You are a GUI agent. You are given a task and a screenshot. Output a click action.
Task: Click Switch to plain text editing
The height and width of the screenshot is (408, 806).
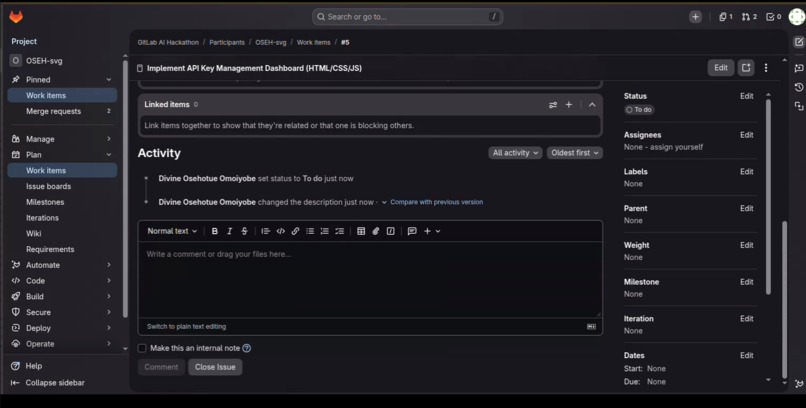[186, 327]
